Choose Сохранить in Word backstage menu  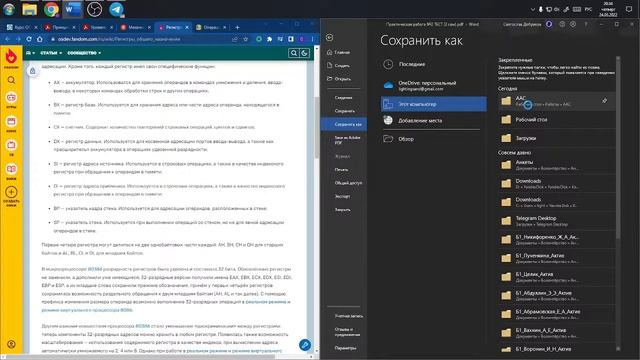tap(344, 111)
